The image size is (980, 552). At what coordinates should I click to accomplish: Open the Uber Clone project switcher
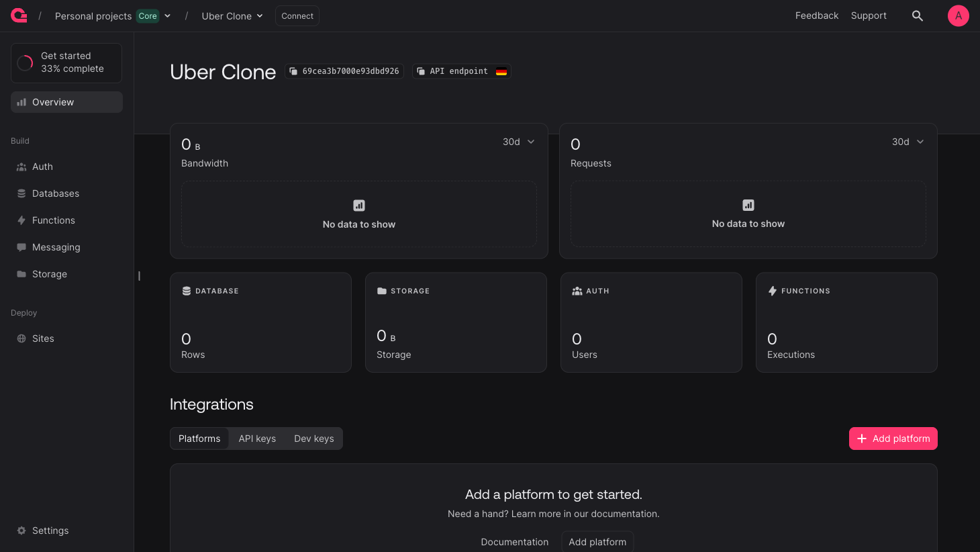232,16
